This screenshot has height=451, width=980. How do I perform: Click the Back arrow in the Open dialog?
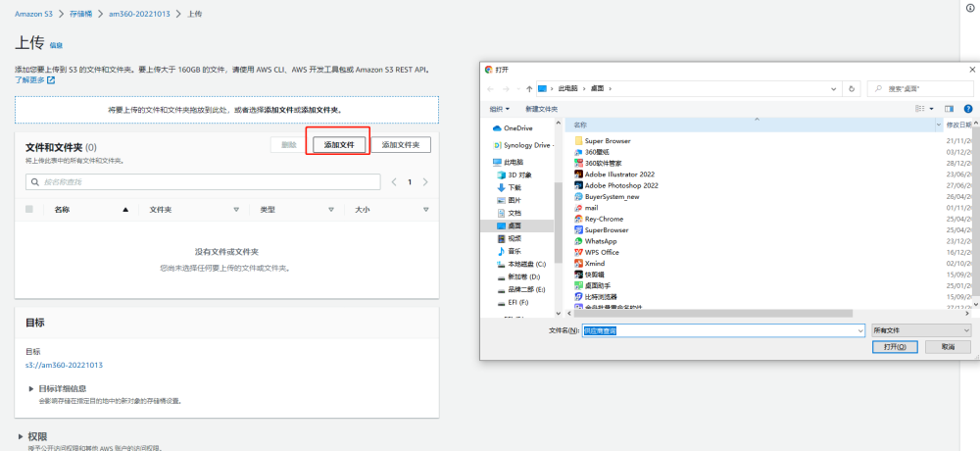coord(491,89)
